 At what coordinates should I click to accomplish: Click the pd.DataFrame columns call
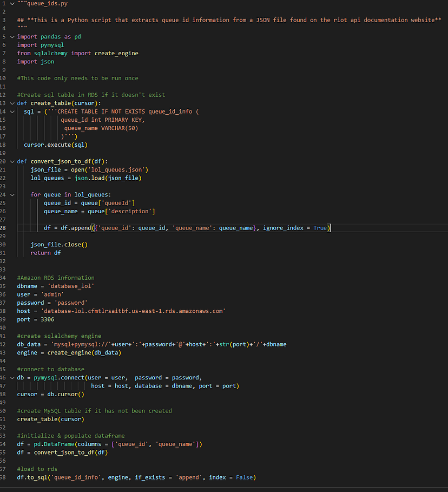[x=56, y=444]
